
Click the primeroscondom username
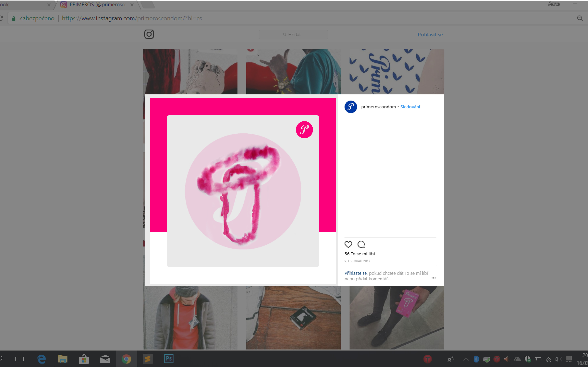point(378,107)
